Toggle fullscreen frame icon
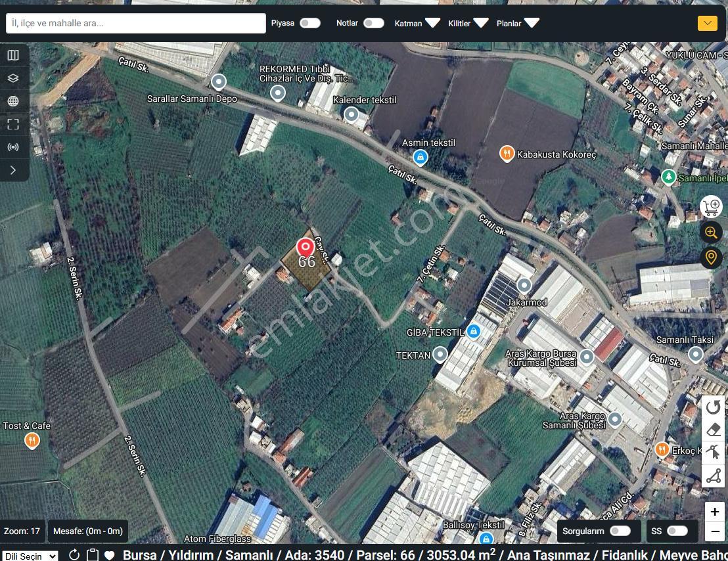This screenshot has width=728, height=561. (13, 124)
